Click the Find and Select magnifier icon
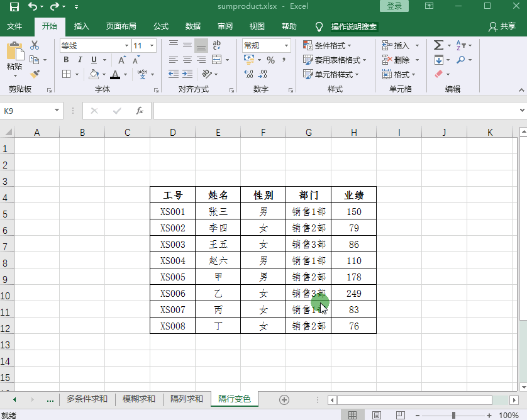Viewport: 527px width, 420px height. [x=460, y=60]
